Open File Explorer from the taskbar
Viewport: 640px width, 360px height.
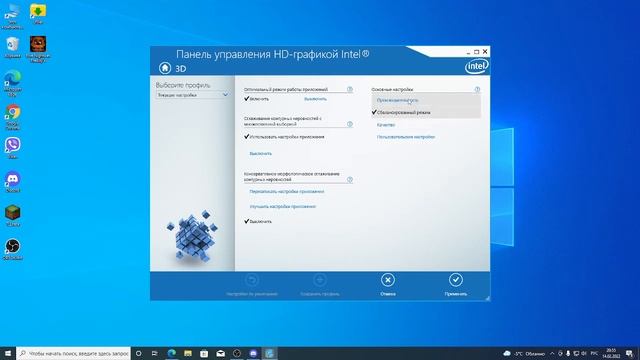point(188,353)
